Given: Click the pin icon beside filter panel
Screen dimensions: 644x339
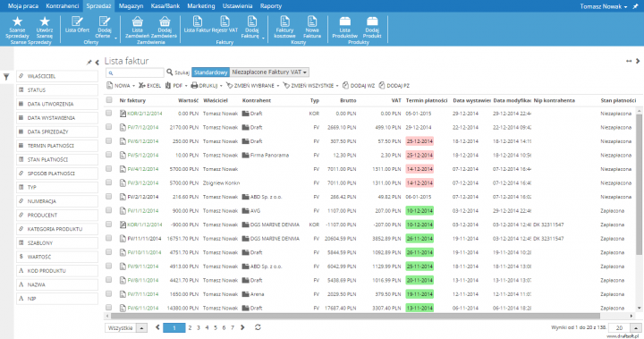Looking at the screenshot, I should coord(89,63).
